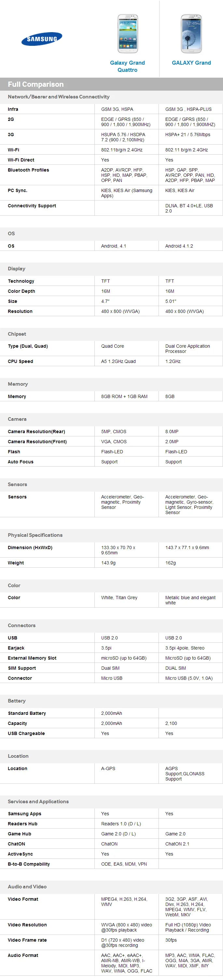Select the 'Android 4.1.2' value

(x=179, y=246)
